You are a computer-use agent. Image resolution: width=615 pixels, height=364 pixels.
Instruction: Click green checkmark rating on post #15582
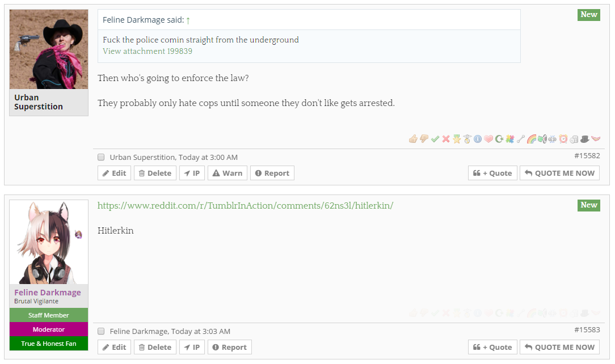pyautogui.click(x=435, y=139)
